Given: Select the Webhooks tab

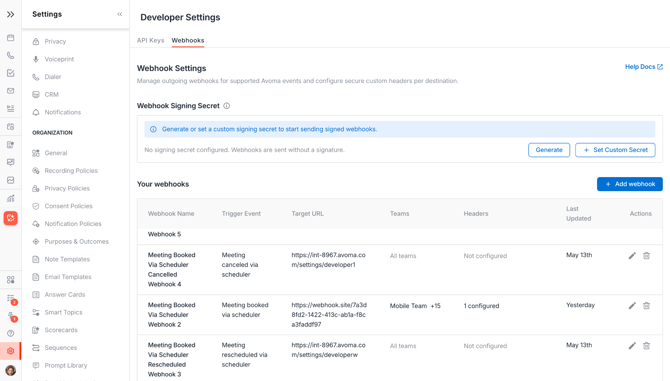Looking at the screenshot, I should tap(188, 40).
